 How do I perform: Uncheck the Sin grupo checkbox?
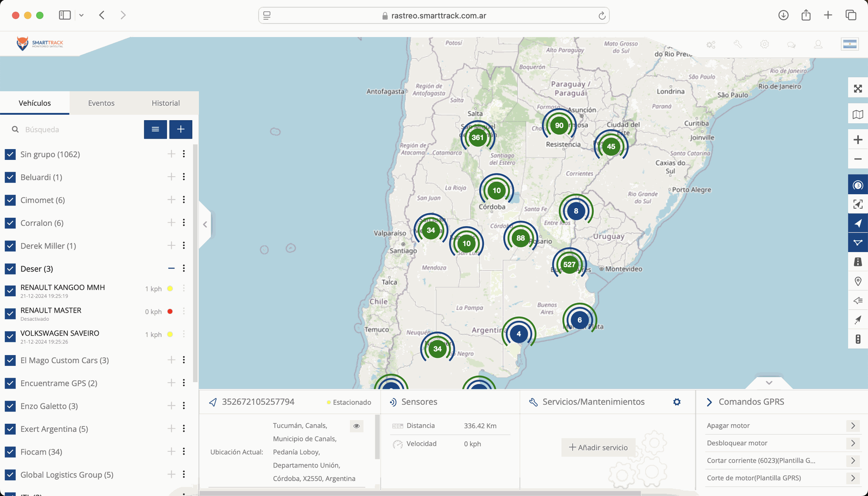[10, 154]
